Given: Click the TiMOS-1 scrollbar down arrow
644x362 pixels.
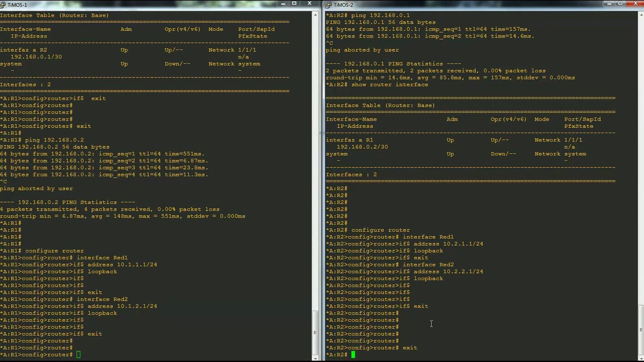Looking at the screenshot, I should click(x=315, y=357).
